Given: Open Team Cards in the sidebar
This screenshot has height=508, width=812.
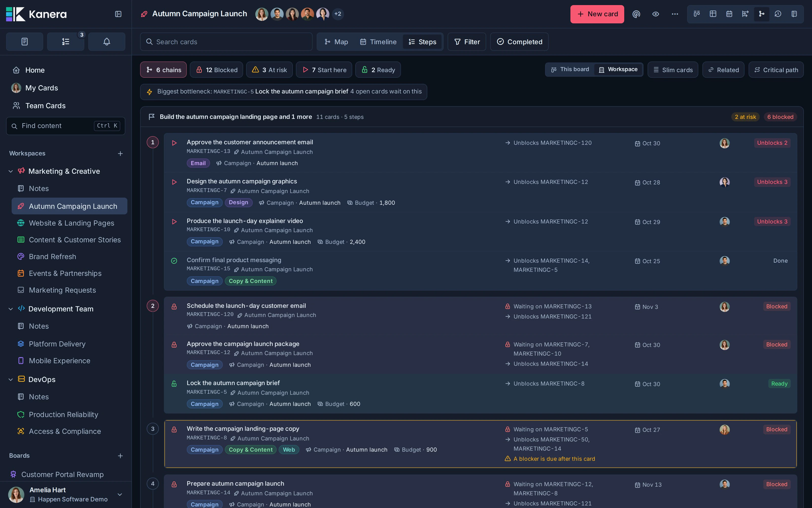Looking at the screenshot, I should [66, 106].
